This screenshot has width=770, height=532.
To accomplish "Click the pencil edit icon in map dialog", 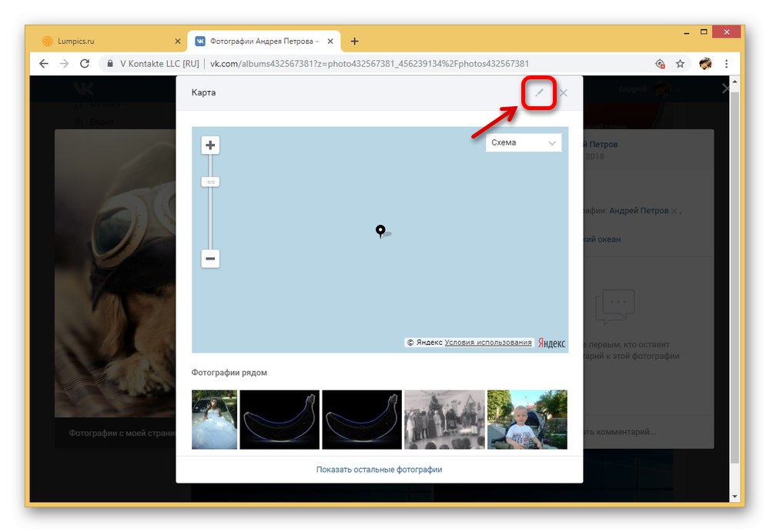I will 539,92.
